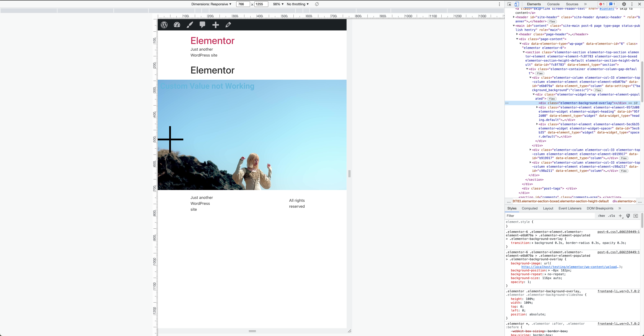Show more DevTools tabs chevron
The height and width of the screenshot is (336, 644).
coord(585,4)
